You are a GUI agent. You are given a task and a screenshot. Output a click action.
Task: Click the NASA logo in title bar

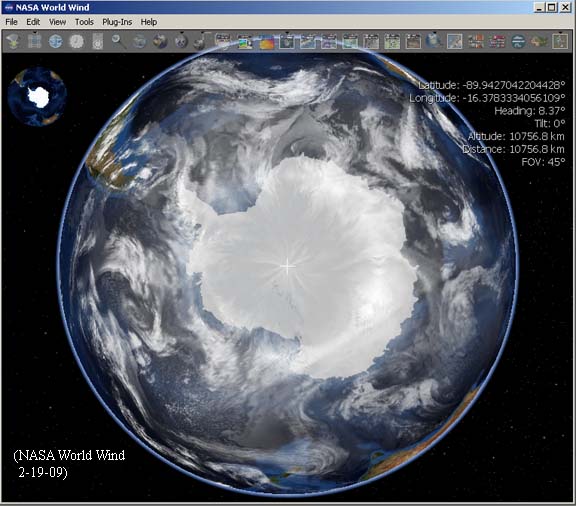[x=9, y=7]
